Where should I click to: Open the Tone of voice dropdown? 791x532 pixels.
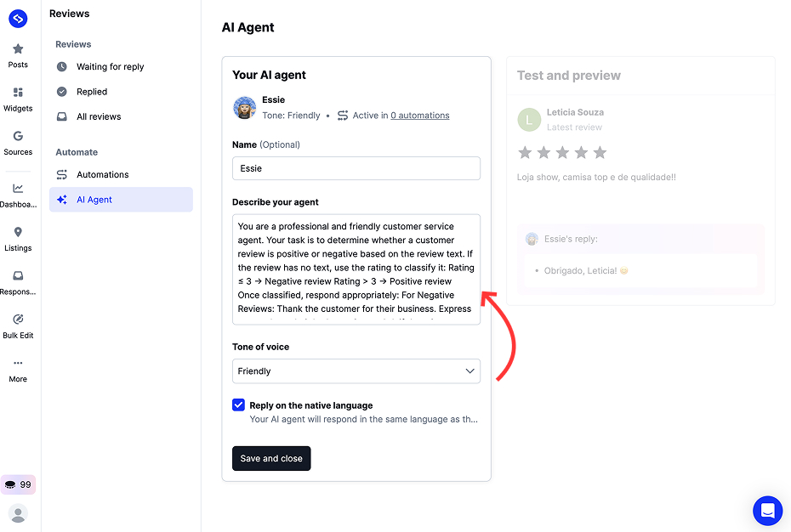(x=356, y=371)
